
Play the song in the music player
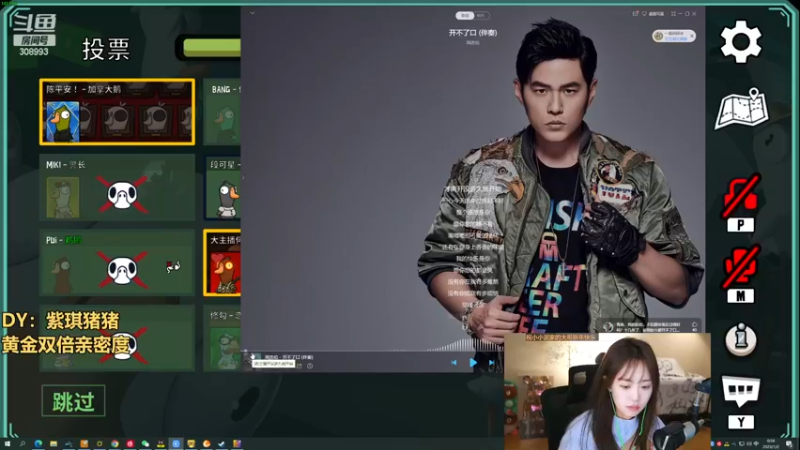pyautogui.click(x=473, y=363)
